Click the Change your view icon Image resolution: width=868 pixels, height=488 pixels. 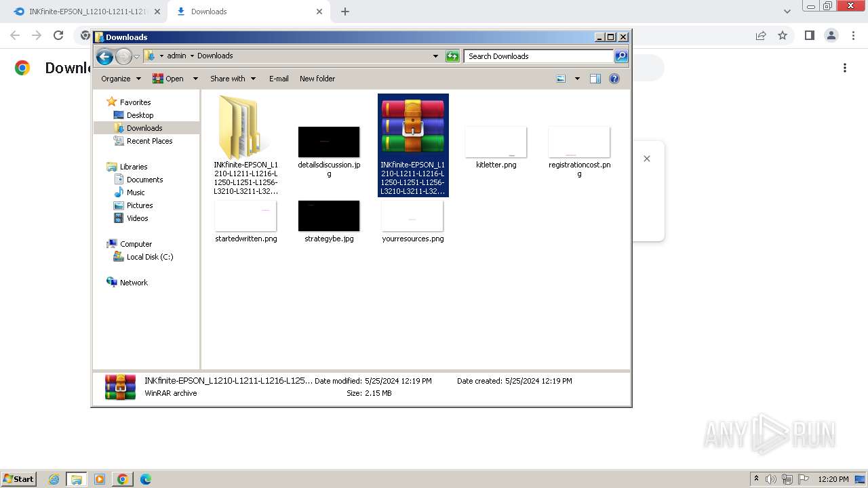[561, 79]
